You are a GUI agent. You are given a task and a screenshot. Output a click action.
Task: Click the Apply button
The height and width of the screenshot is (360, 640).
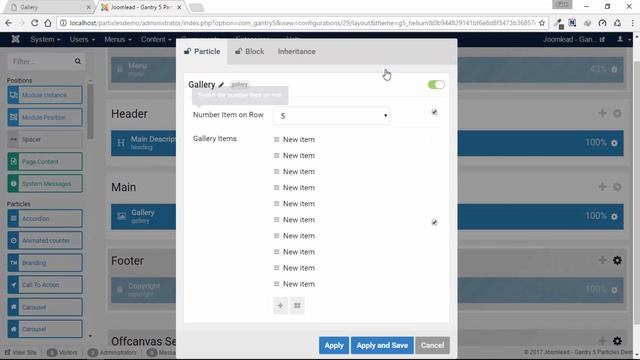tap(334, 345)
